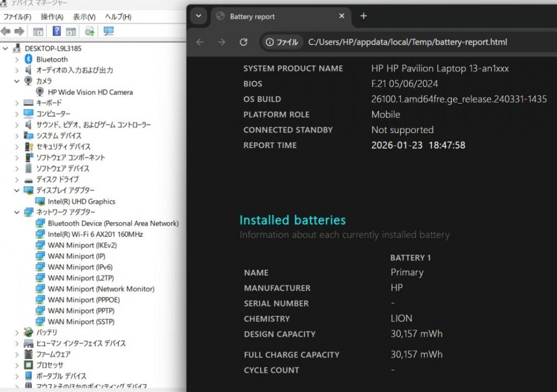Open the 表示(V) menu
Image resolution: width=557 pixels, height=392 pixels.
[84, 17]
